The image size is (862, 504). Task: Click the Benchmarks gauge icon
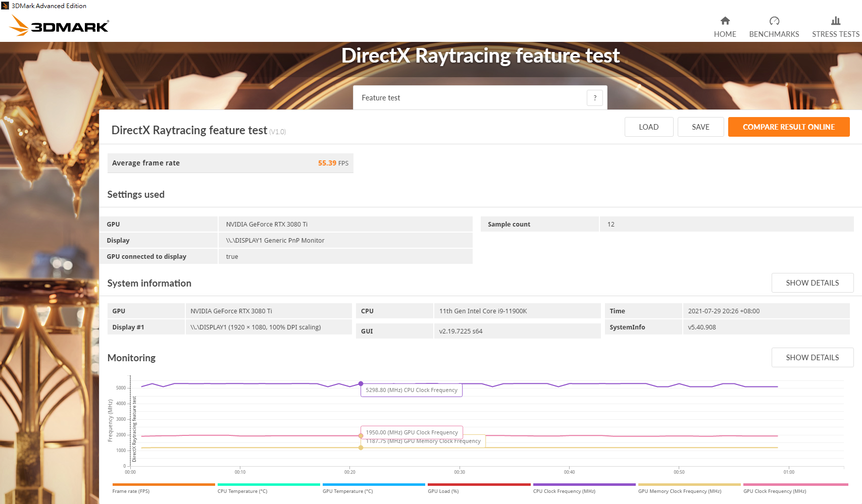click(774, 21)
